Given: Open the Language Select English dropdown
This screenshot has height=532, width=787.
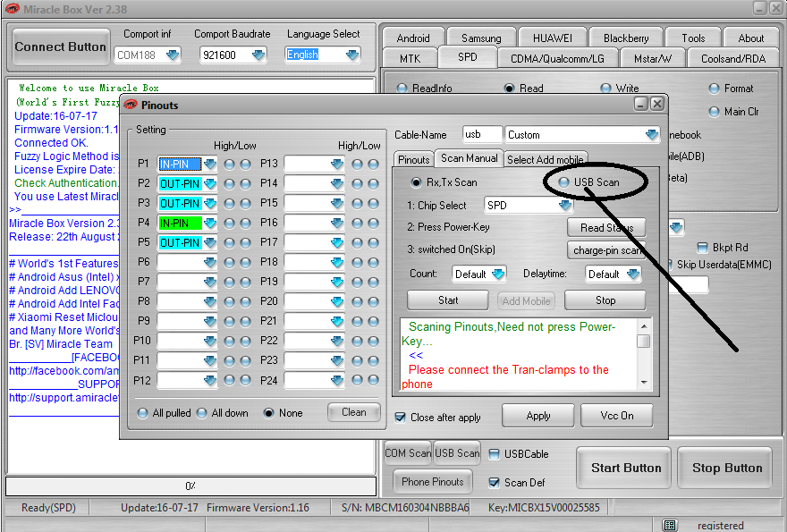Looking at the screenshot, I should click(x=352, y=55).
